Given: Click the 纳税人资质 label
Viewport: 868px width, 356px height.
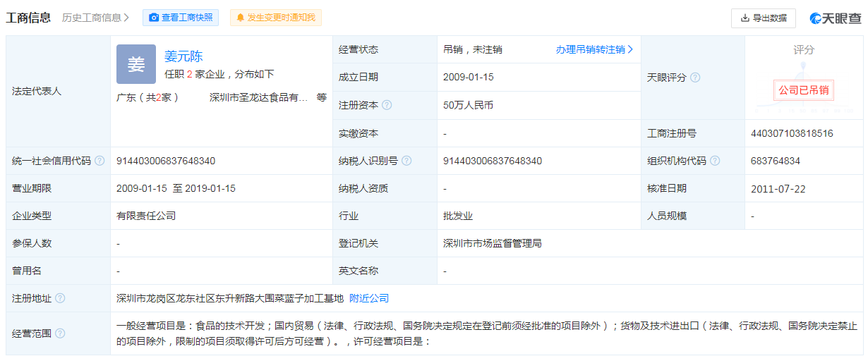Looking at the screenshot, I should [363, 188].
